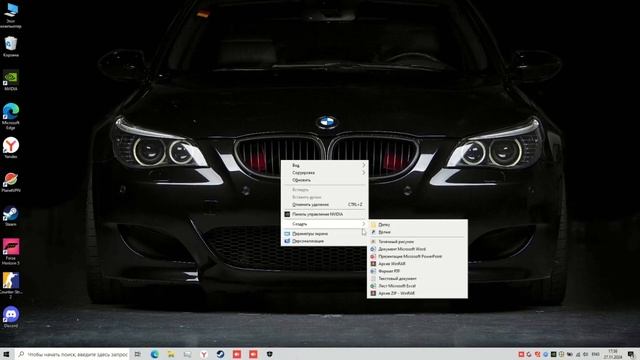Create a new Папку from the submenu
The height and width of the screenshot is (360, 640).
point(417,224)
